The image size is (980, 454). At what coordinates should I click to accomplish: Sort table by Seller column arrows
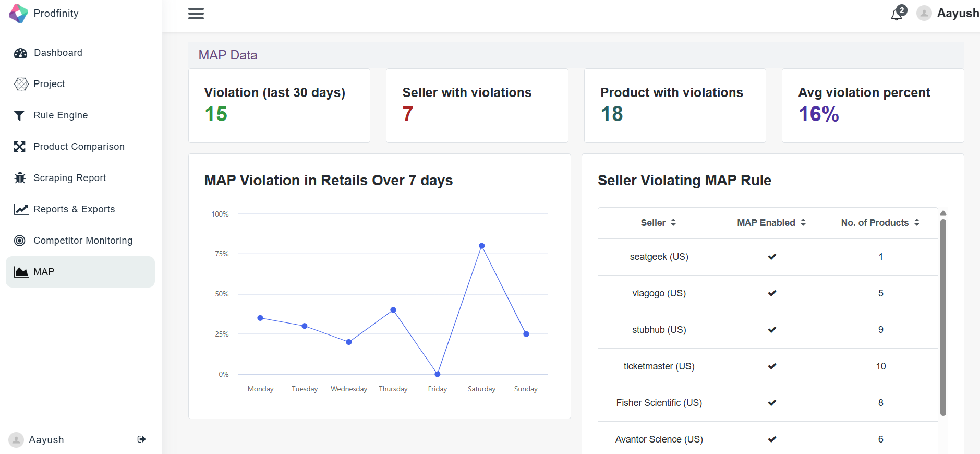pyautogui.click(x=673, y=223)
